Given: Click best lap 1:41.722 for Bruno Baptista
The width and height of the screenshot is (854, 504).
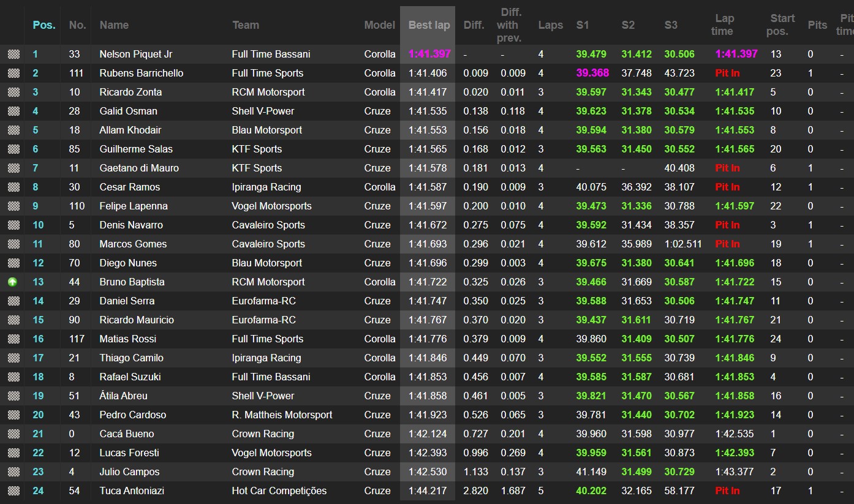Looking at the screenshot, I should pyautogui.click(x=428, y=282).
